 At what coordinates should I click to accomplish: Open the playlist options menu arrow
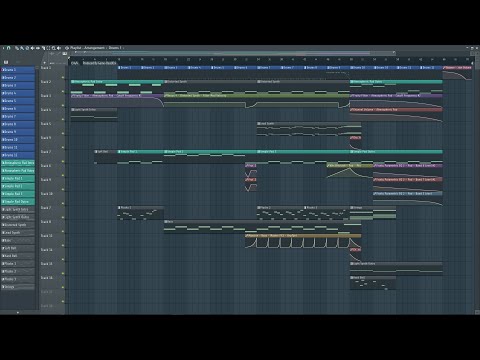(3, 48)
